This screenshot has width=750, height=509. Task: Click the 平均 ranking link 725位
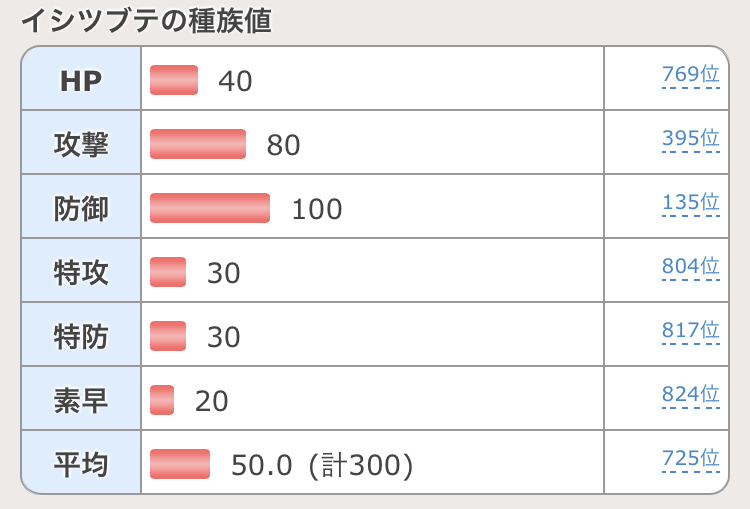(x=690, y=459)
